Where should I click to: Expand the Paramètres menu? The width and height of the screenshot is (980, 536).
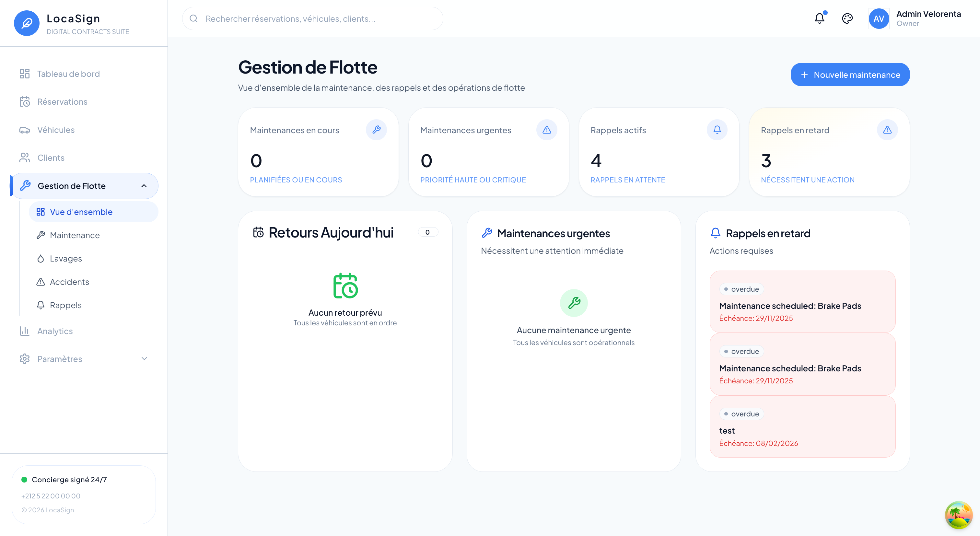pyautogui.click(x=144, y=359)
